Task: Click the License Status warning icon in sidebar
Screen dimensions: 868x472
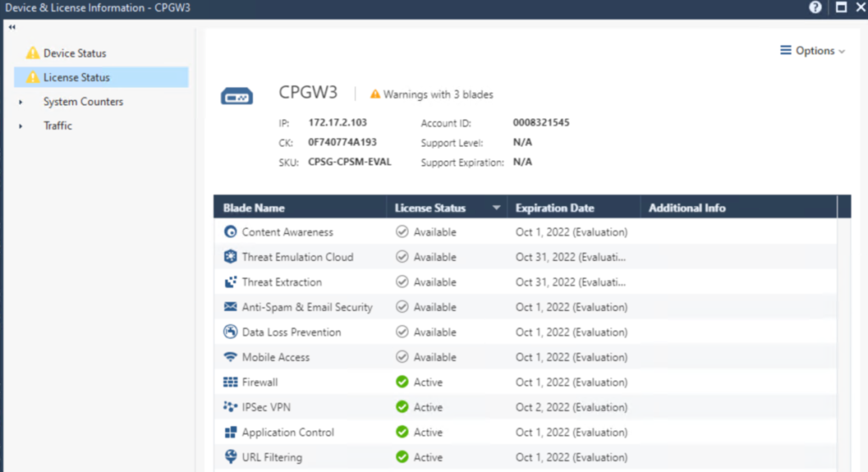Action: point(33,77)
